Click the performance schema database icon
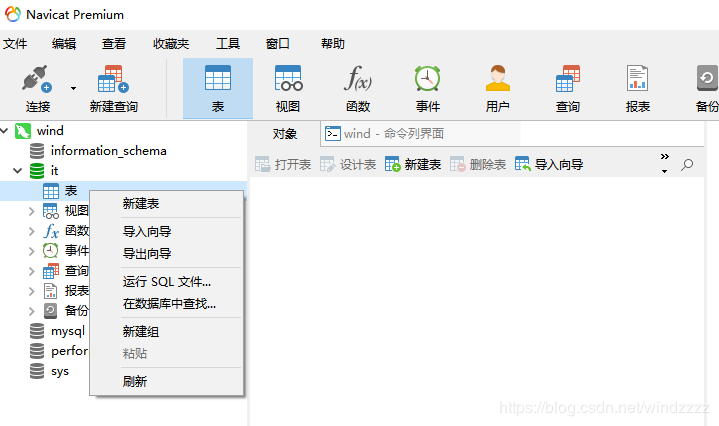719x426 pixels. (37, 351)
